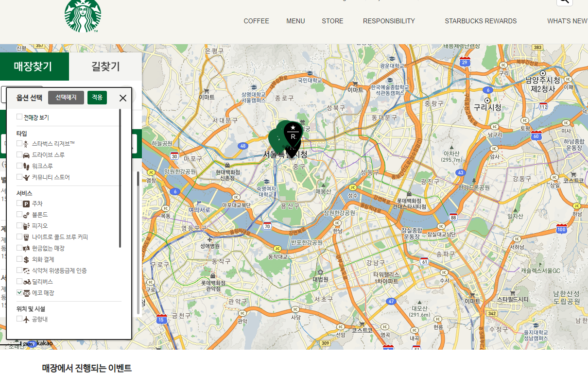This screenshot has width=588, height=373.
Task: Enable the 커뮤니티 스토어 checkbox
Action: (x=19, y=177)
